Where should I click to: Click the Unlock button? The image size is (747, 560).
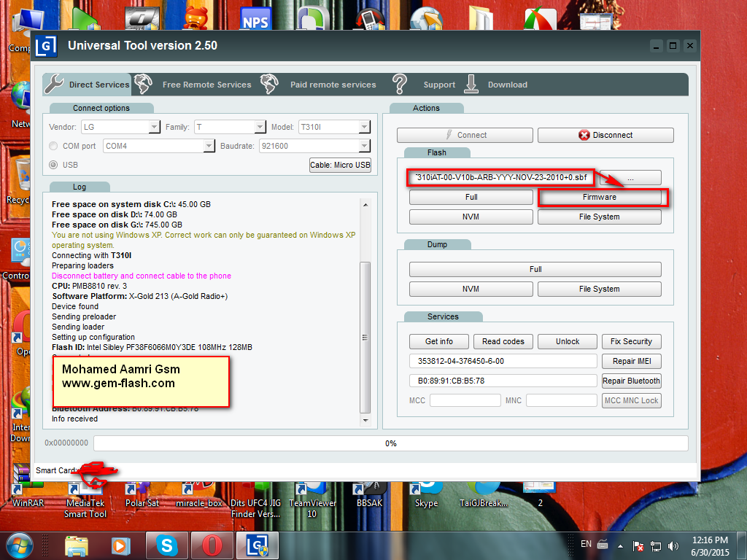pos(568,341)
